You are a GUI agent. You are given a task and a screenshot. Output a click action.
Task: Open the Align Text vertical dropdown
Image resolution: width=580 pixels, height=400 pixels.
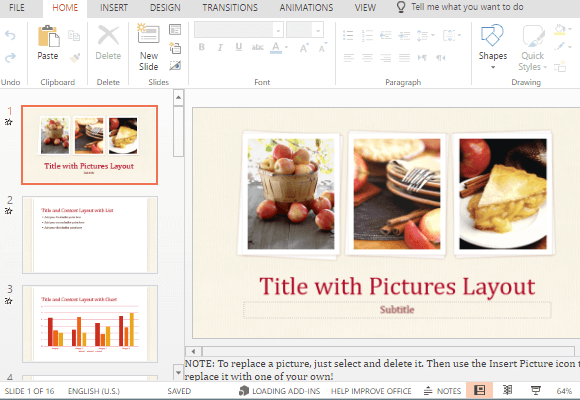pos(452,36)
